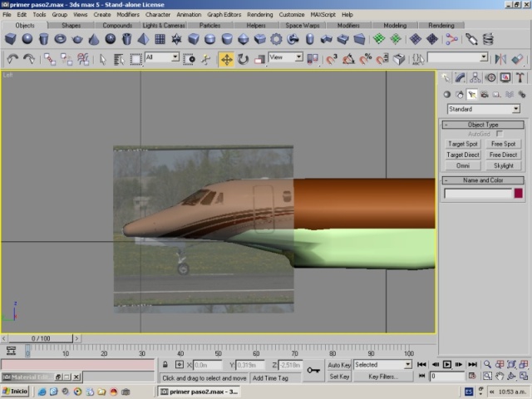Switch to Cameras create category
This screenshot has height=399, width=532.
coord(485,95)
